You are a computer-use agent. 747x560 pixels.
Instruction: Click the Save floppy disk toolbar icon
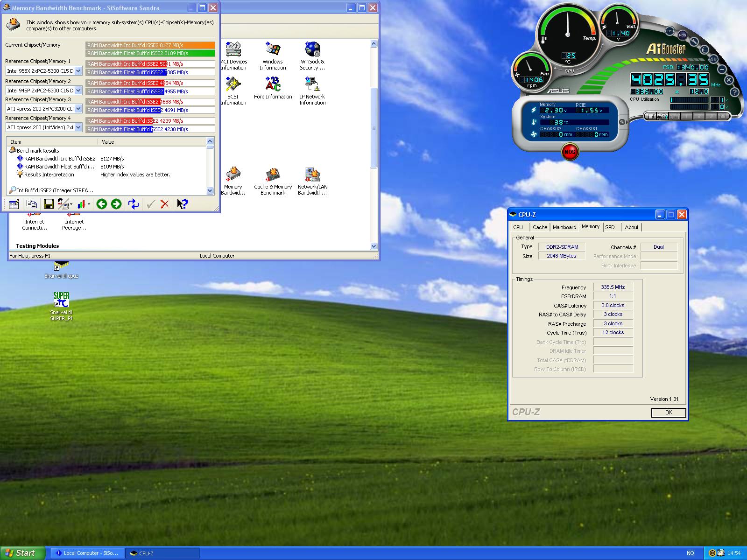48,204
